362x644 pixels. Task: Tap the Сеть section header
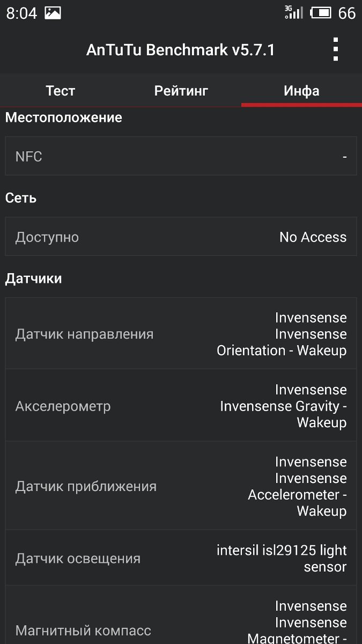(21, 198)
